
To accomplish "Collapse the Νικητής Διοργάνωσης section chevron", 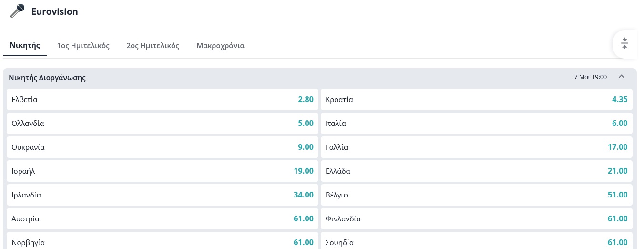I will click(621, 77).
